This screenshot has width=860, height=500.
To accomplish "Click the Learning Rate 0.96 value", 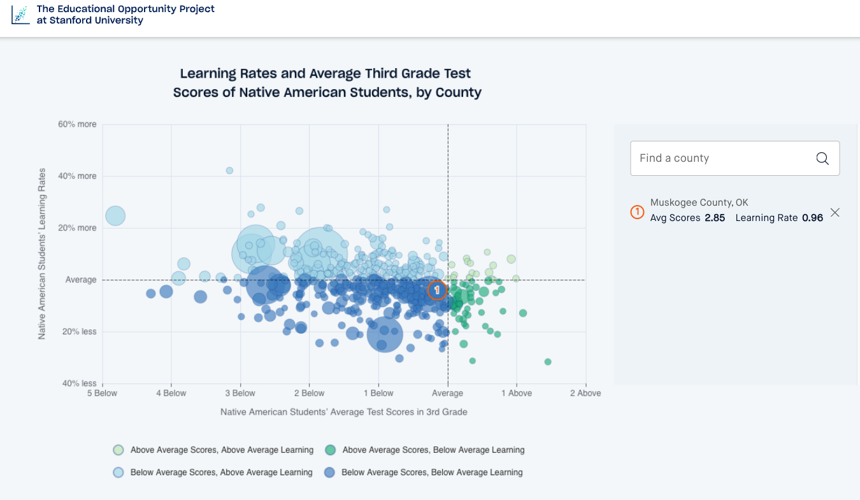I will coord(779,218).
